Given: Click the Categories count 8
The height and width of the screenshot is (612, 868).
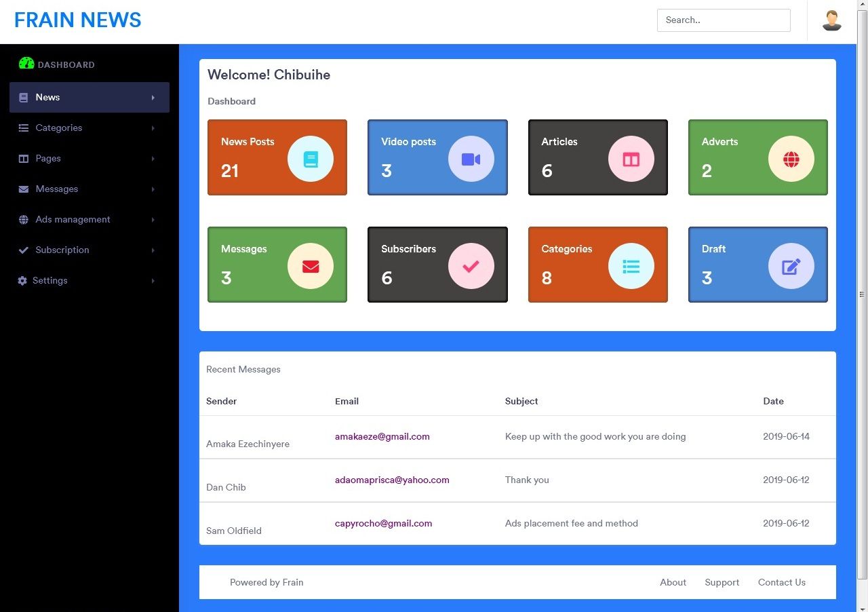Looking at the screenshot, I should 547,278.
